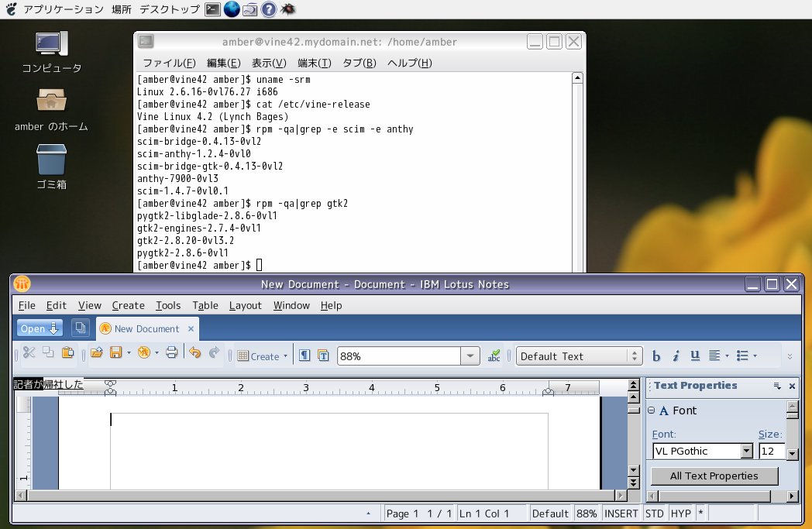Launch the globe web browser icon
812x529 pixels.
[232, 9]
